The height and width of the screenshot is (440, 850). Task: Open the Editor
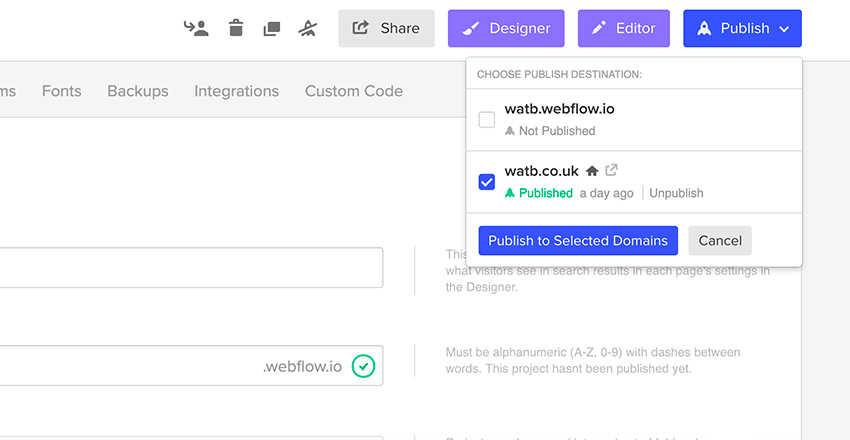point(623,28)
